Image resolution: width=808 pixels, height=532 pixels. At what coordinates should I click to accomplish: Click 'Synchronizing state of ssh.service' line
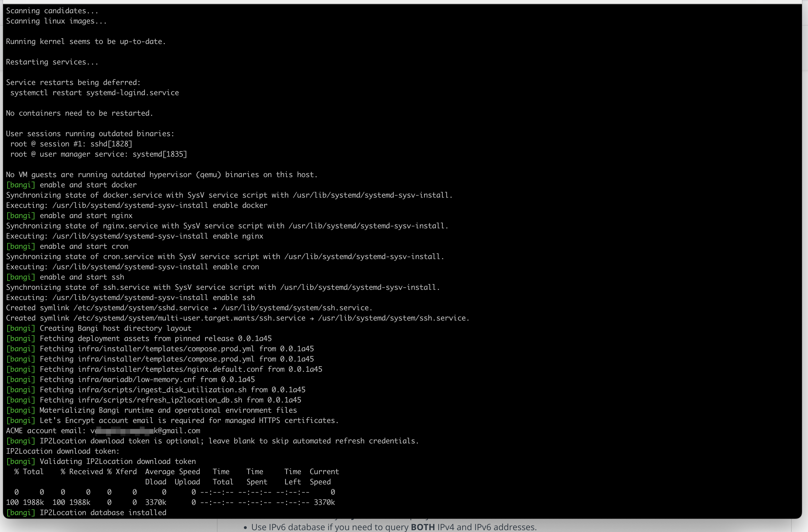223,287
